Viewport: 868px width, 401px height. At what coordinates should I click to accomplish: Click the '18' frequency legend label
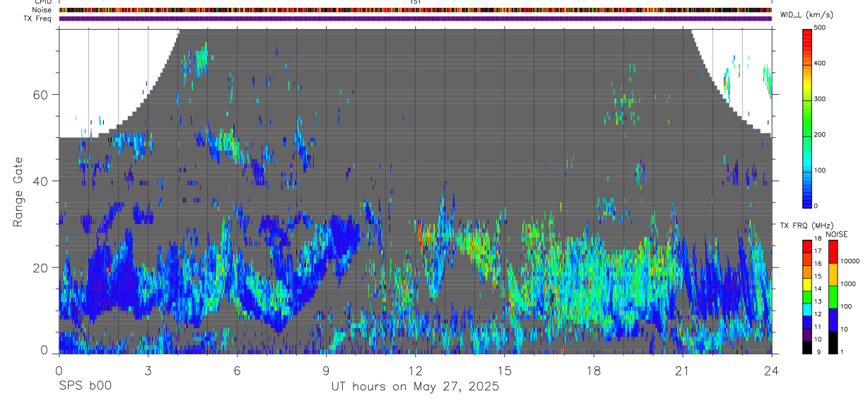pos(818,239)
